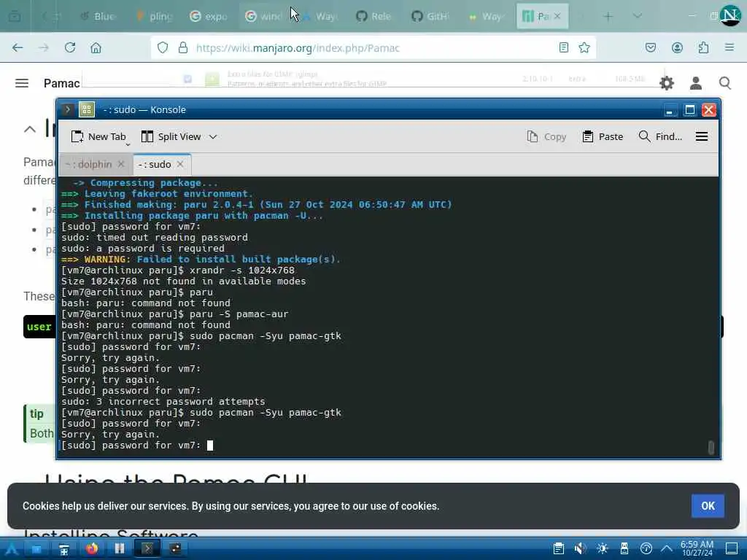Collapse the wiki section chevron

(29, 129)
